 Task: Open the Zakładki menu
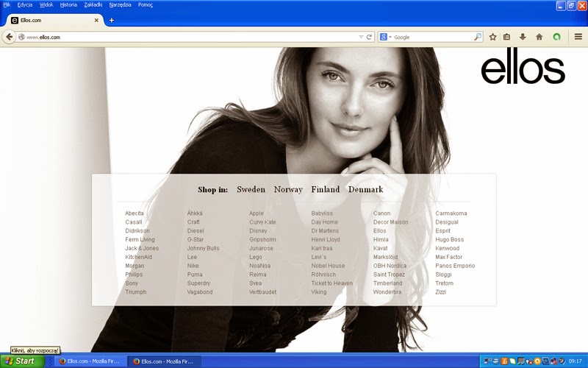point(93,4)
